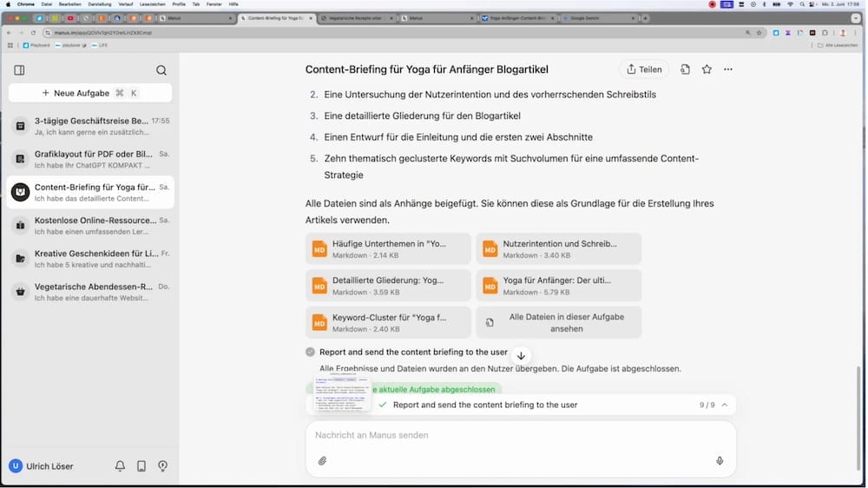Toggle the sidebar panel icon
Screen dimensions: 868x488
[19, 70]
